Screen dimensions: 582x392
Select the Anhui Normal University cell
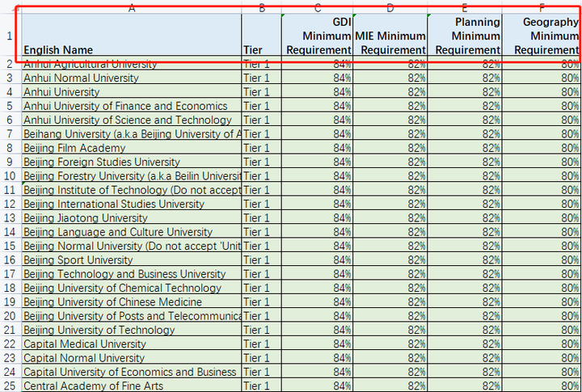tap(132, 78)
